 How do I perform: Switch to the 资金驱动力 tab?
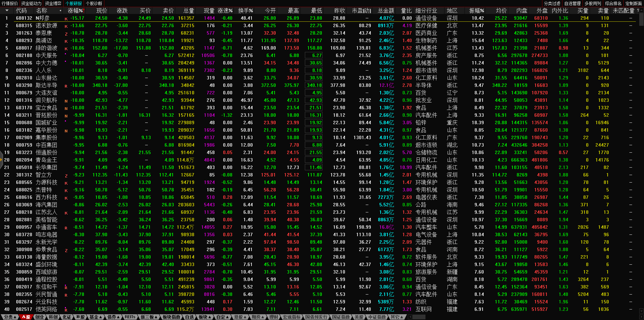point(31,3)
